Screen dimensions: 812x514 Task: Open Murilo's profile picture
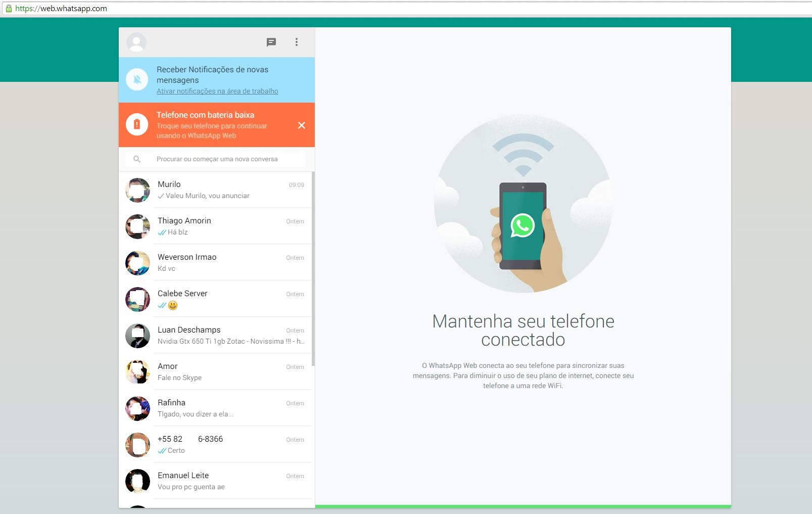point(137,190)
